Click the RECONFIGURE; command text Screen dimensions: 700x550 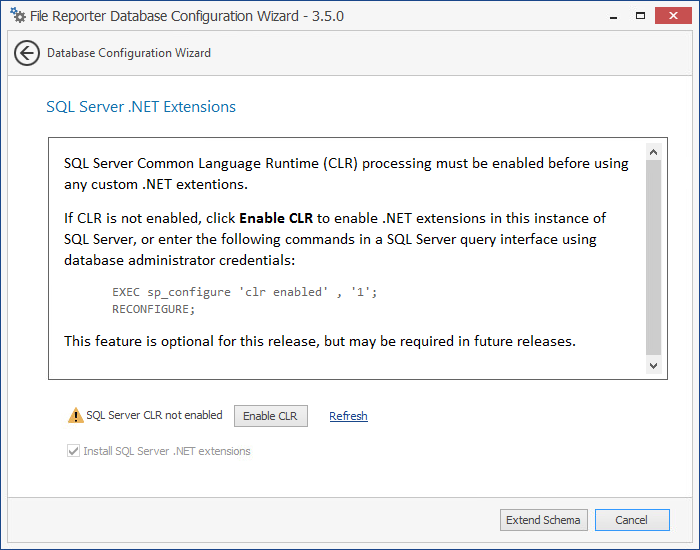[x=154, y=309]
